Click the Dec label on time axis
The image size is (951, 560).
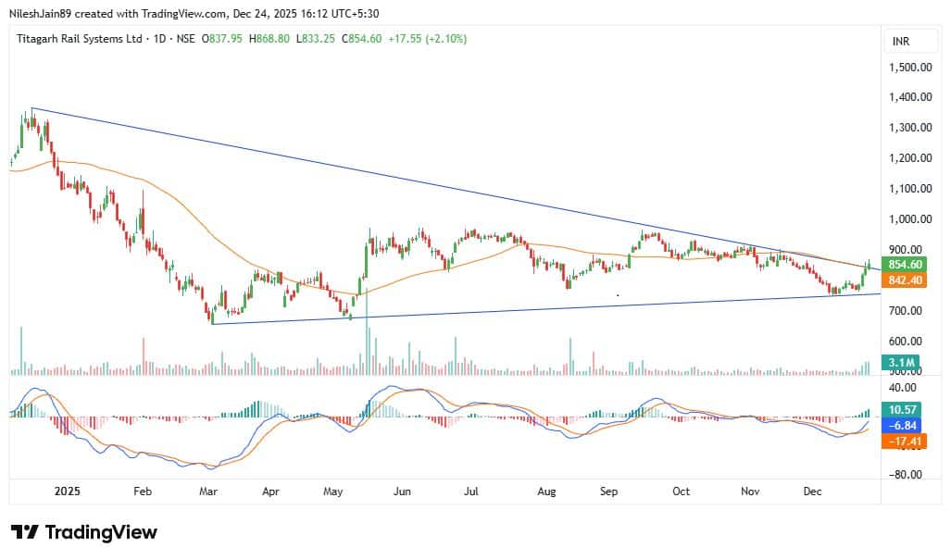pyautogui.click(x=813, y=491)
